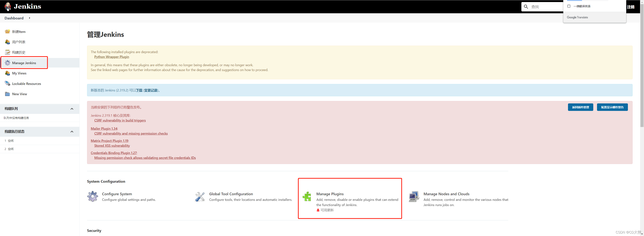Open 用户列表 via the user icon
Viewport: 644px width, 236px height.
click(7, 42)
